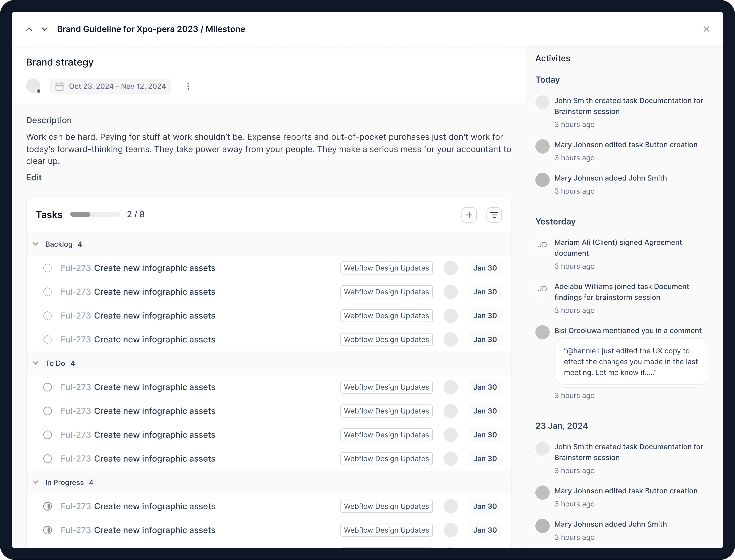The height and width of the screenshot is (560, 735).
Task: Click assignee avatar on fourth Backlog task
Action: tap(450, 339)
